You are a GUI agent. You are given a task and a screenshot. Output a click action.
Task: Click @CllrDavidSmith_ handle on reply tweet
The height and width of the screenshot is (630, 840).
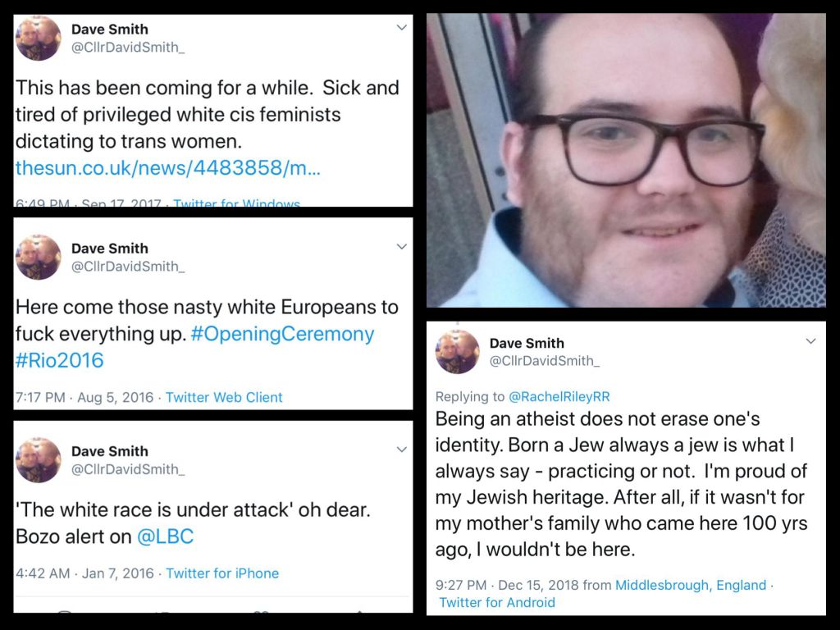point(545,361)
